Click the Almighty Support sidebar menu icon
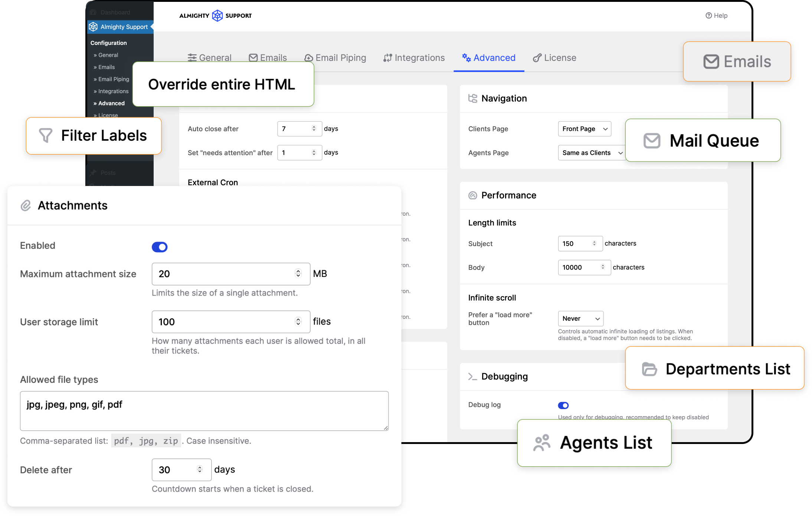 click(93, 27)
